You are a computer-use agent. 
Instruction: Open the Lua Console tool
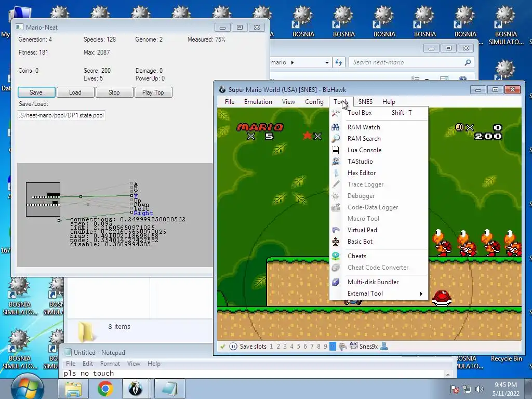click(x=379, y=150)
